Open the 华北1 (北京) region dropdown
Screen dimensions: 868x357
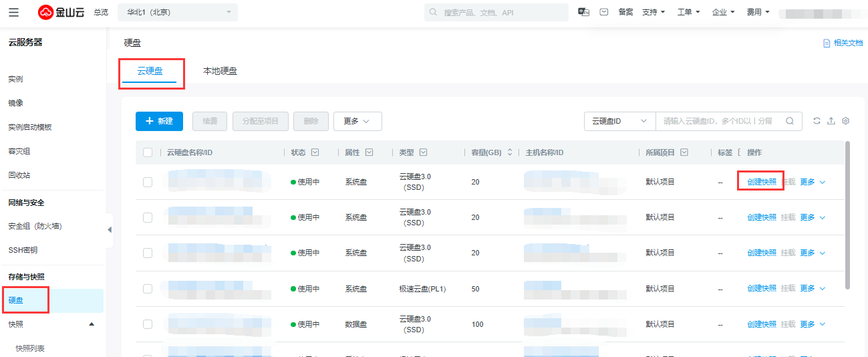(177, 12)
